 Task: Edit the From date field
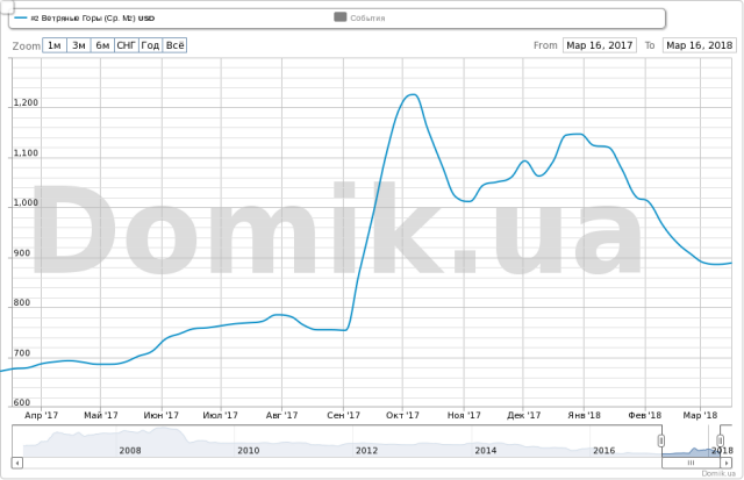pyautogui.click(x=599, y=46)
